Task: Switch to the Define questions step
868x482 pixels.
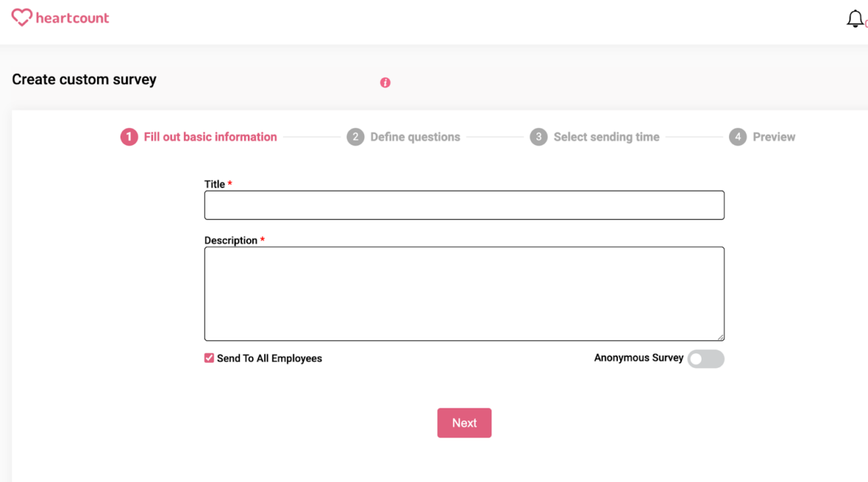Action: point(414,136)
